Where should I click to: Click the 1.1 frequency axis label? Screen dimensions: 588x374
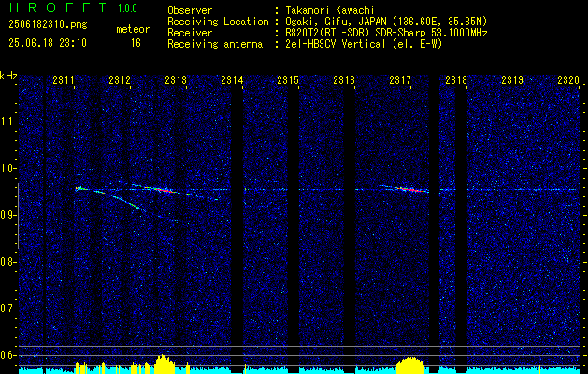coord(8,122)
